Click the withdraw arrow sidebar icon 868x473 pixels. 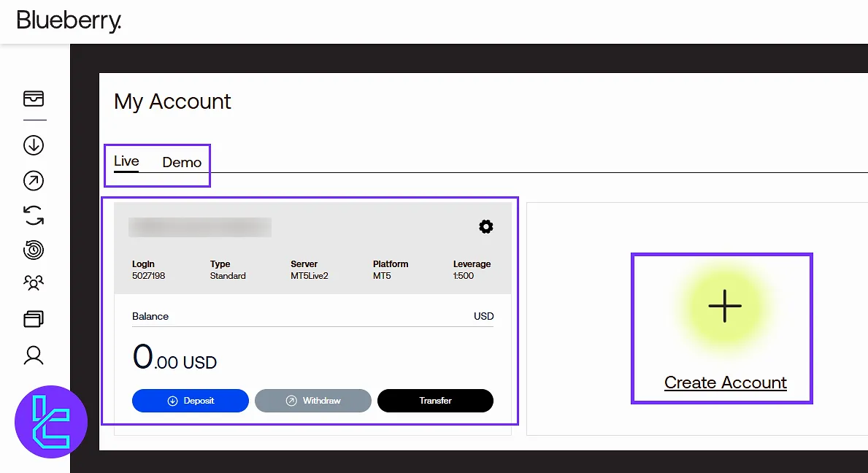(x=34, y=181)
